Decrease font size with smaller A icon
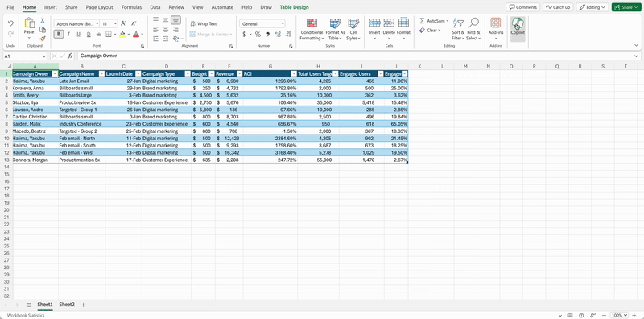This screenshot has height=319, width=644. (134, 24)
